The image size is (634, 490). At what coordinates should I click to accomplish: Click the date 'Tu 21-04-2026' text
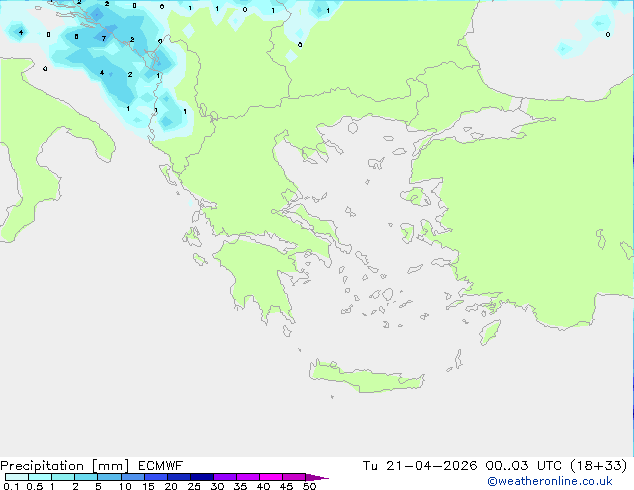tap(420, 466)
